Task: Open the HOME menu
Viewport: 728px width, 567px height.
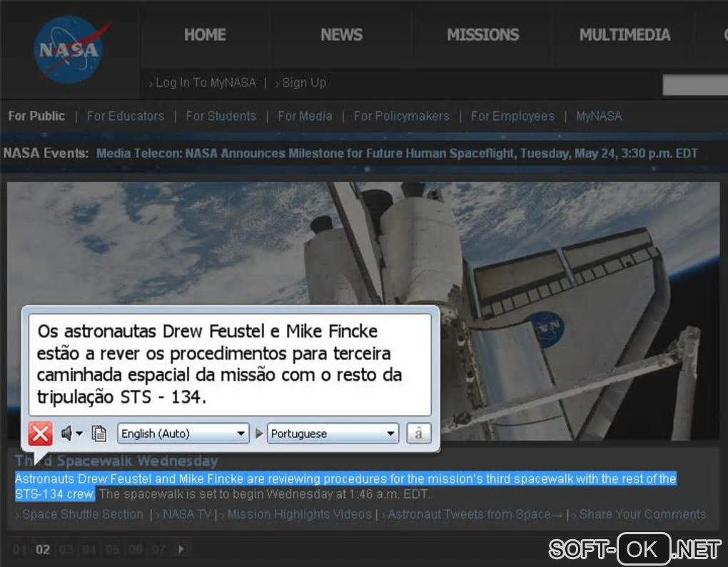Action: tap(205, 35)
